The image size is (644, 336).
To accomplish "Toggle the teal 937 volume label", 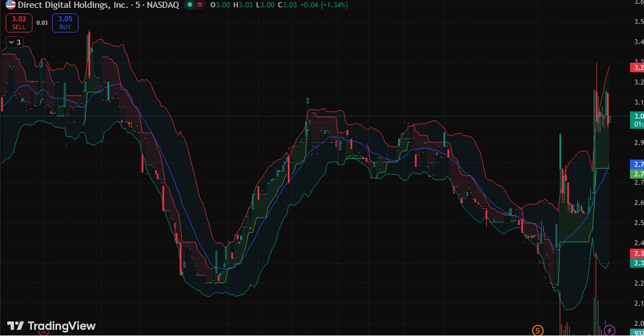I will tap(638, 332).
